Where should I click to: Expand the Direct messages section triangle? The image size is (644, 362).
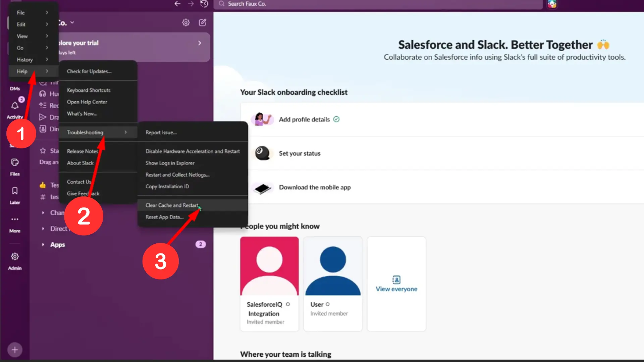(43, 228)
